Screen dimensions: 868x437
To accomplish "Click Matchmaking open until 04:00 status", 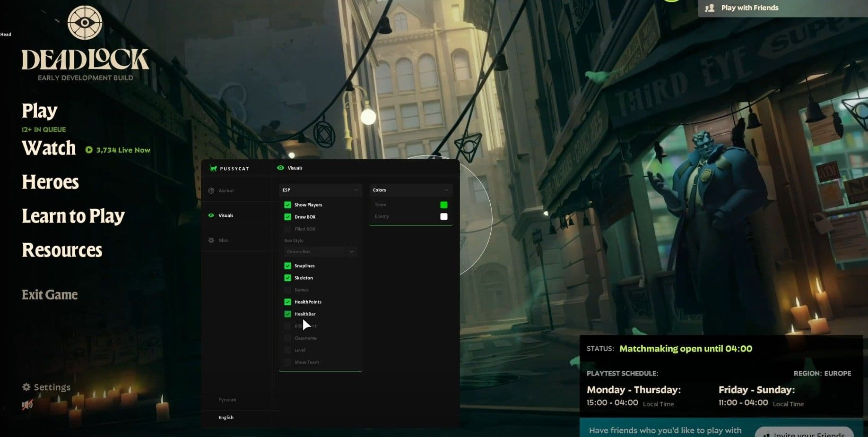I will pyautogui.click(x=686, y=349).
